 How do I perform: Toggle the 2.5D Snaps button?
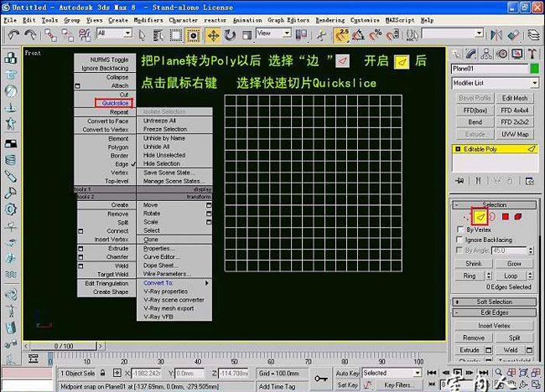pyautogui.click(x=341, y=35)
